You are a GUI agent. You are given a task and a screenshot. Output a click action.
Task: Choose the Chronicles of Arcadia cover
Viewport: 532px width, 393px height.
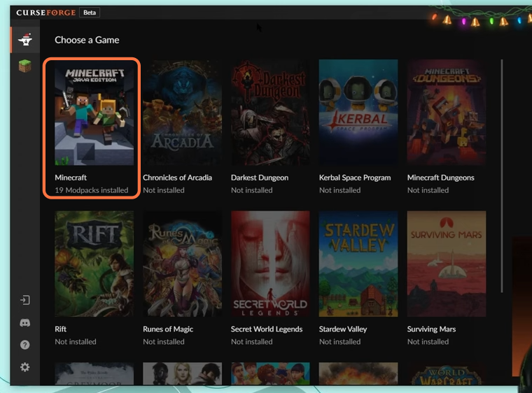click(182, 113)
